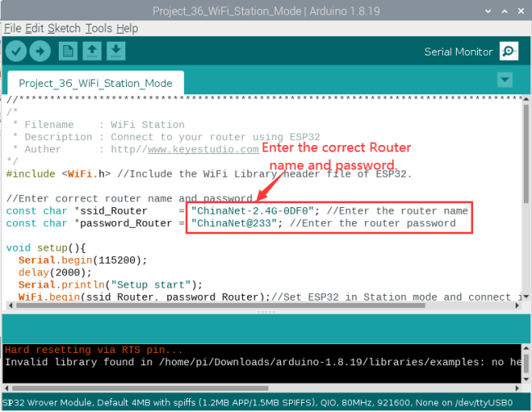Click the console horizontal scrollbar thumb
Screen dimensions: 532x412
click(x=140, y=388)
